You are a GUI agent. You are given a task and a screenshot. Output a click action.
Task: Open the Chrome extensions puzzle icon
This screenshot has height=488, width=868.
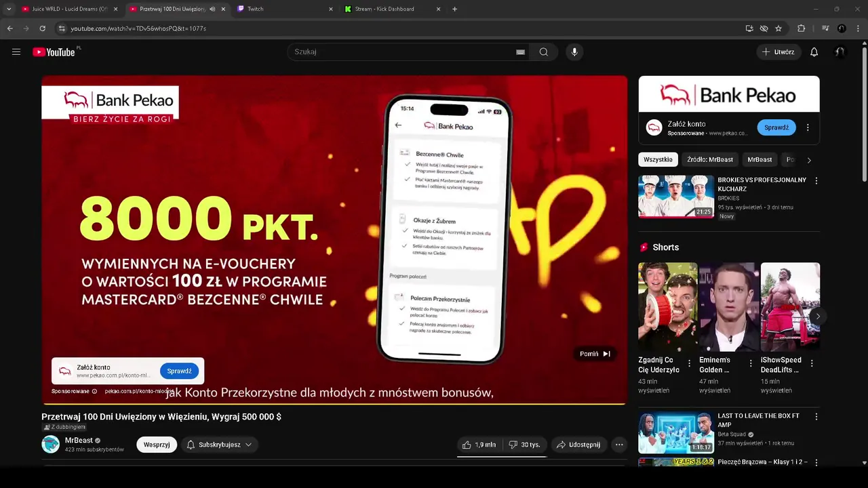[x=802, y=28]
